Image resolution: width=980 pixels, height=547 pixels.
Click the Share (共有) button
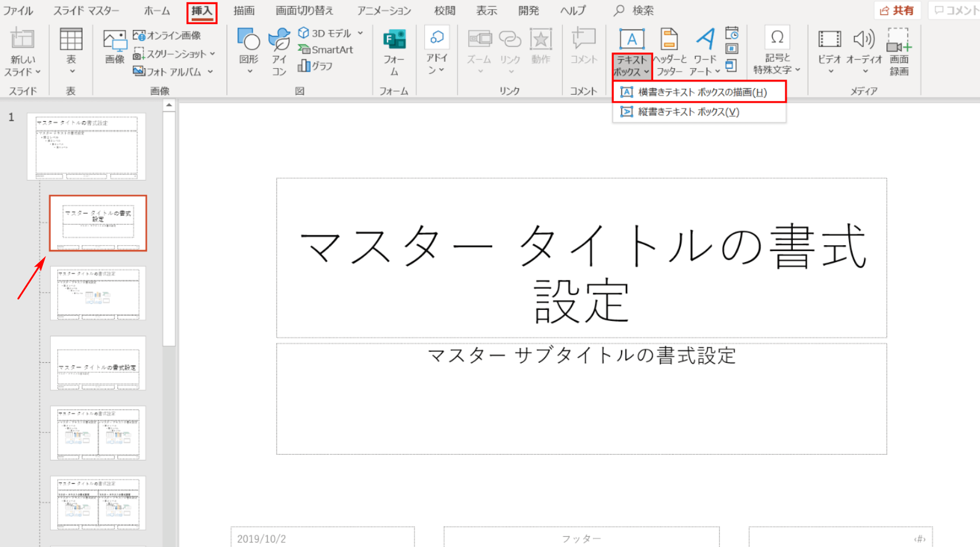(x=897, y=10)
